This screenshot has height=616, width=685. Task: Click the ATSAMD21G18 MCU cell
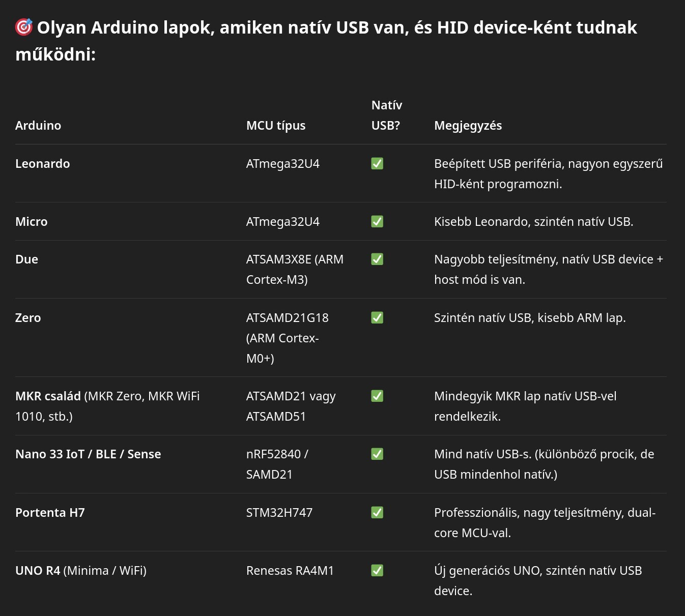point(287,318)
